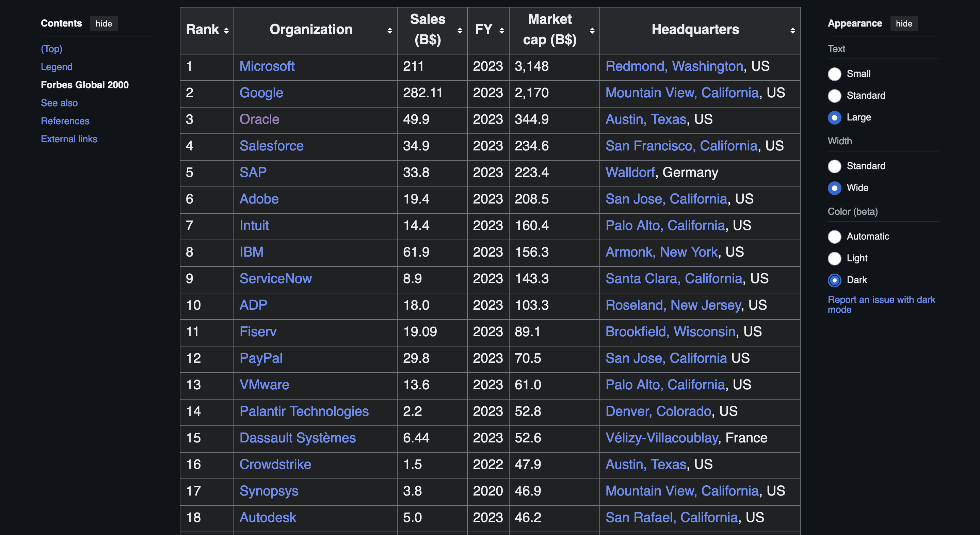Open the Autodesk link
This screenshot has width=980, height=535.
click(x=268, y=518)
